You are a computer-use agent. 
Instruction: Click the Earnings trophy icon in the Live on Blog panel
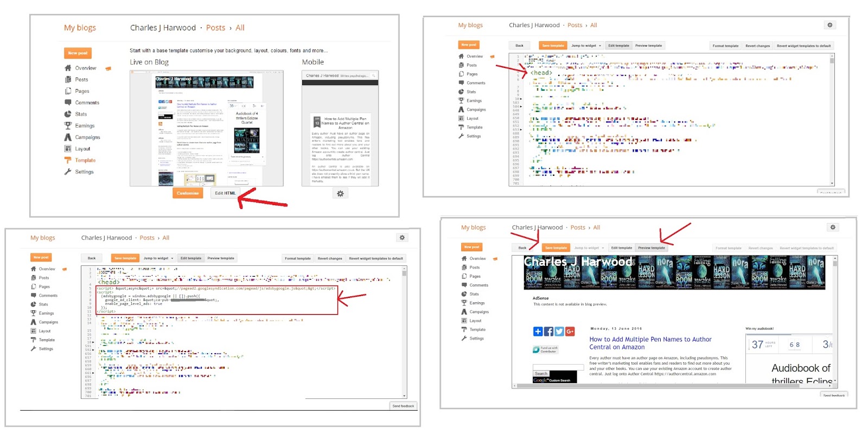tap(68, 125)
